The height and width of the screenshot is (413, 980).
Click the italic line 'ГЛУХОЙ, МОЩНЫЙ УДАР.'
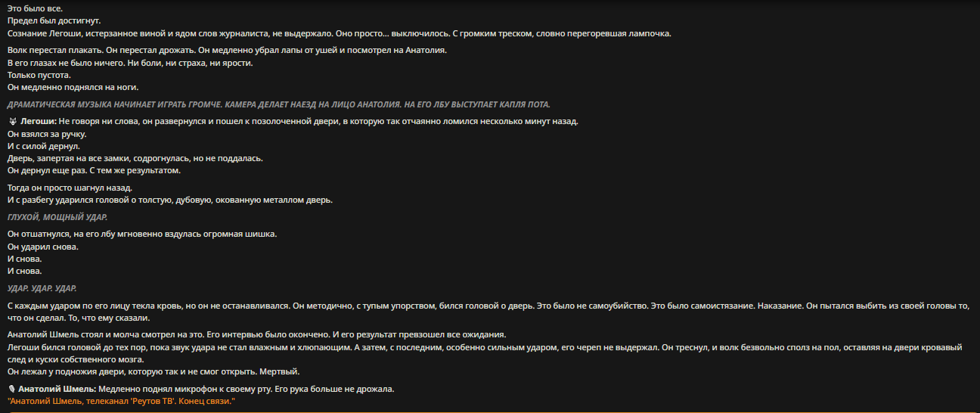point(57,217)
